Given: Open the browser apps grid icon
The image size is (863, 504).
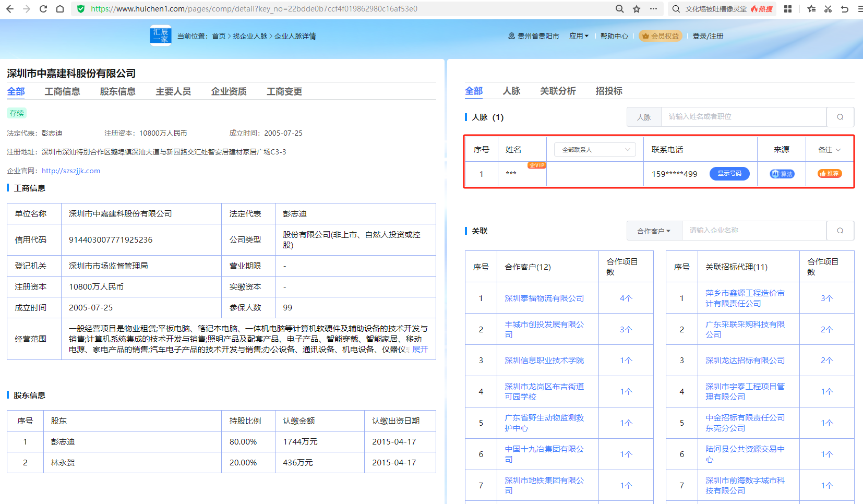Looking at the screenshot, I should click(788, 9).
